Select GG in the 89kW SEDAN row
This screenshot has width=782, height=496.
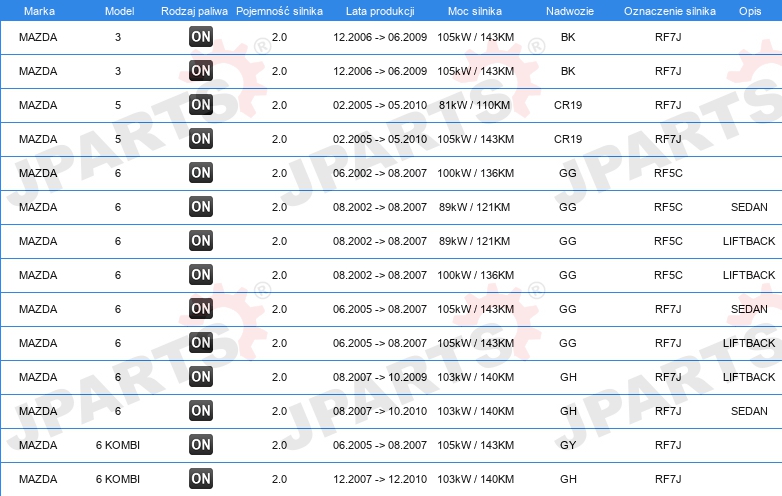(568, 207)
